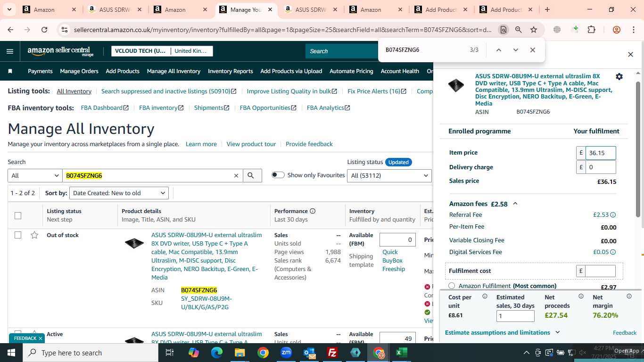This screenshot has height=362, width=644.
Task: Toggle Show only Favourites switch
Action: [x=278, y=175]
